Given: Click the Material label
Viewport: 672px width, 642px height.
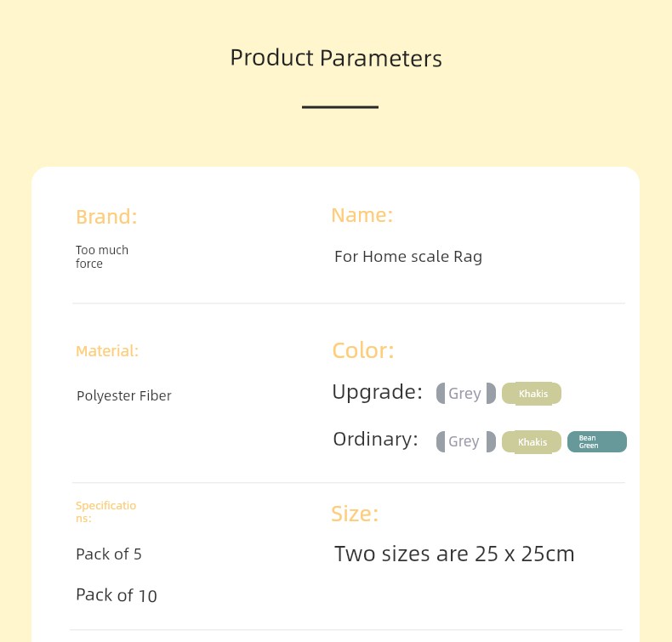Looking at the screenshot, I should [x=107, y=351].
